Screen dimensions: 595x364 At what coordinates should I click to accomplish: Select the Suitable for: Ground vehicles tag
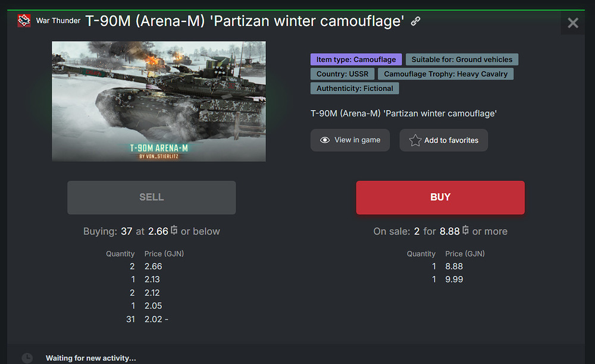(x=462, y=59)
